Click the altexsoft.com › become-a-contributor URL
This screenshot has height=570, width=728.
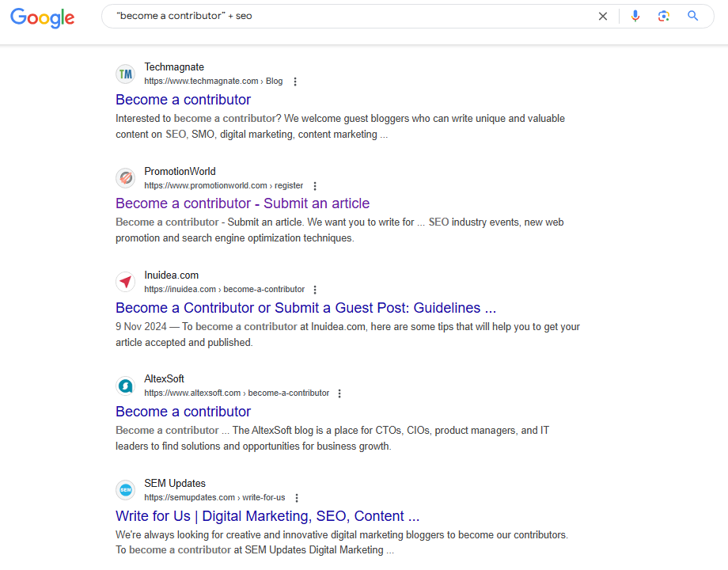click(x=237, y=393)
